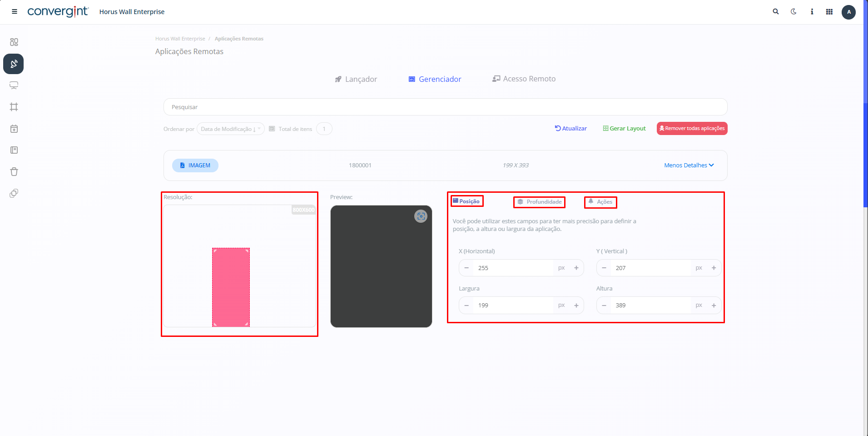The height and width of the screenshot is (436, 868).
Task: Open the trash sidebar icon
Action: pos(14,172)
